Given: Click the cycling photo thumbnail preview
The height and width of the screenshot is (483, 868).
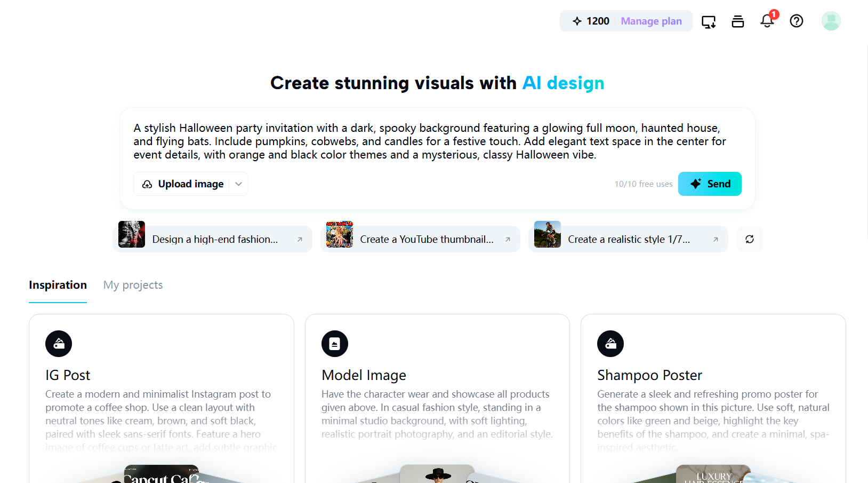Looking at the screenshot, I should 547,234.
